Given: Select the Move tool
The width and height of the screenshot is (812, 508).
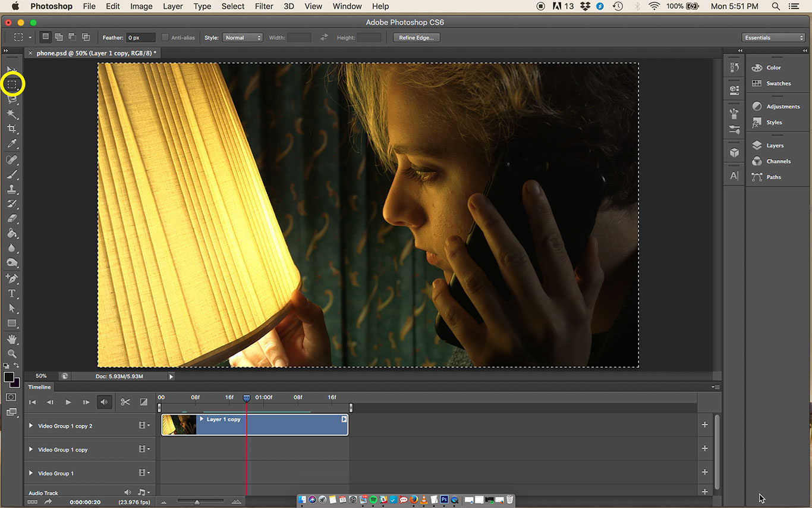Looking at the screenshot, I should tap(11, 70).
